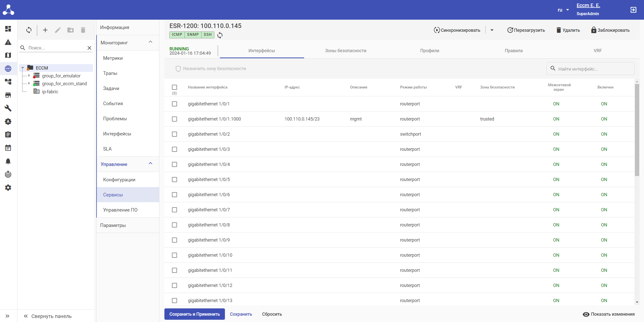This screenshot has height=322, width=644.
Task: Click the refresh icon above device tree
Action: pos(29,30)
